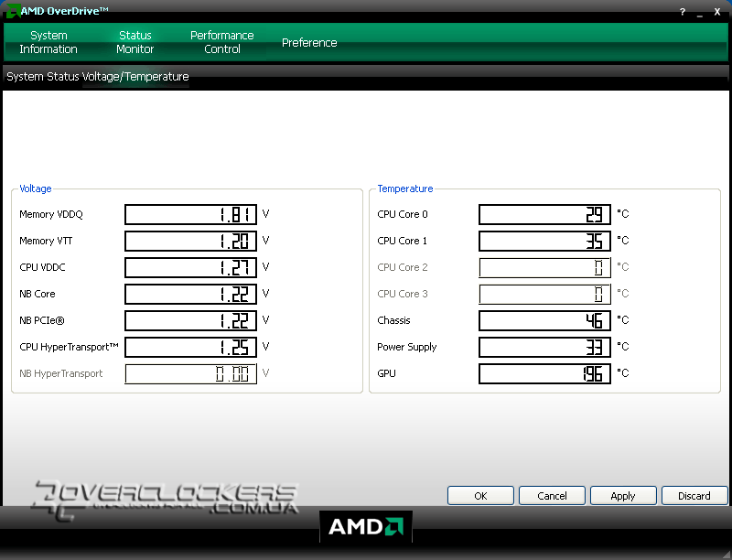The height and width of the screenshot is (560, 732).
Task: Click the "CPU HyperTransport" label
Action: pyautogui.click(x=70, y=347)
